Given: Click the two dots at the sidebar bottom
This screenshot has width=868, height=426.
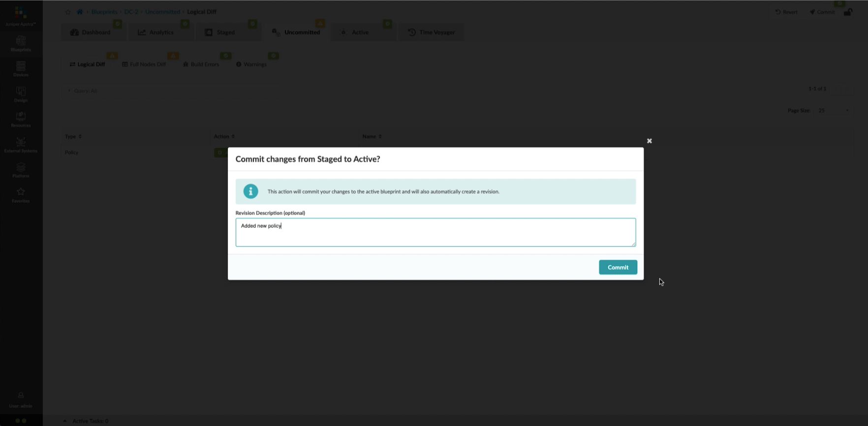Looking at the screenshot, I should click(x=21, y=421).
